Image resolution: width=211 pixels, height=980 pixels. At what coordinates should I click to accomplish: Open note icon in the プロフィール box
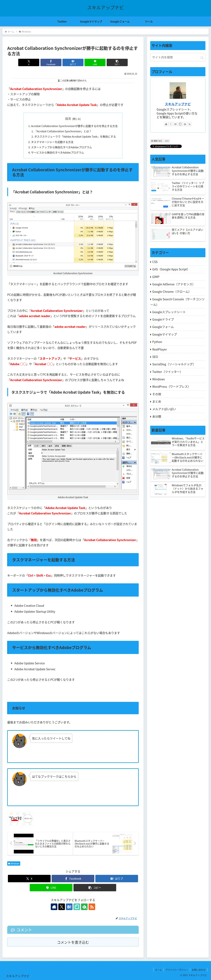(x=180, y=124)
